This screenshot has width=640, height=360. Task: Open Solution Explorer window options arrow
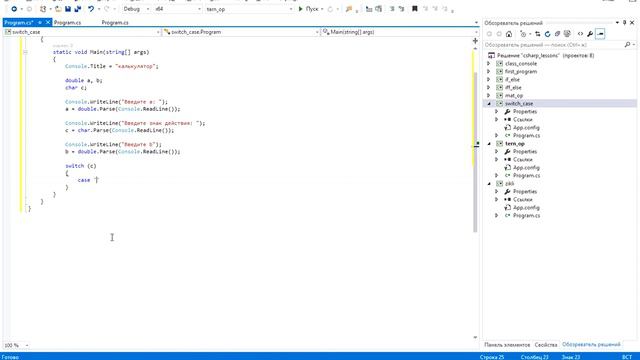coord(617,23)
